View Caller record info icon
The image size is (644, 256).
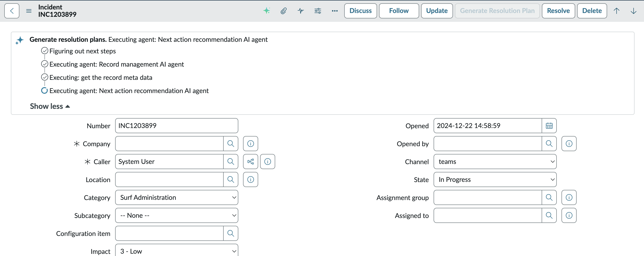pos(267,162)
